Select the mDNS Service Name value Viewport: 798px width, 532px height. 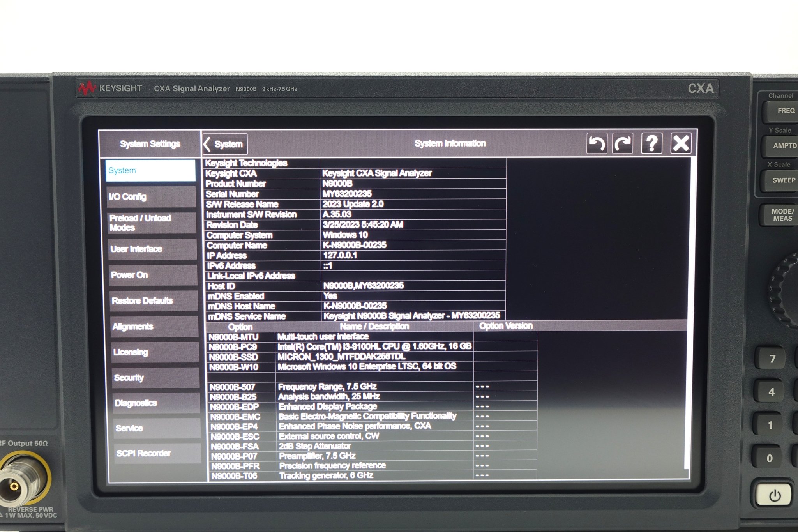coord(412,315)
